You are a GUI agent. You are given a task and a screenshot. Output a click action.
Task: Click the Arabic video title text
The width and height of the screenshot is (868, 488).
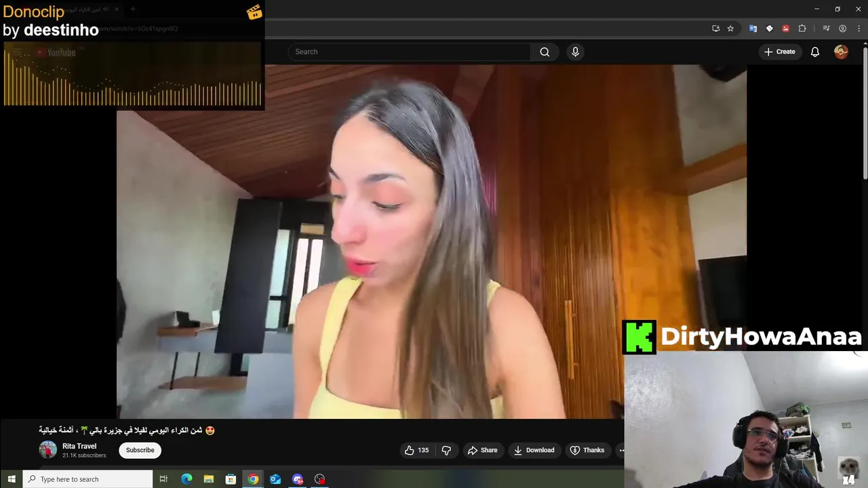click(x=127, y=430)
